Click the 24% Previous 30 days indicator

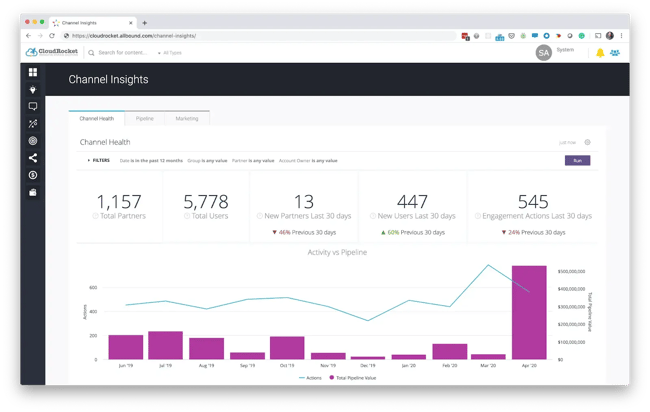(x=533, y=233)
